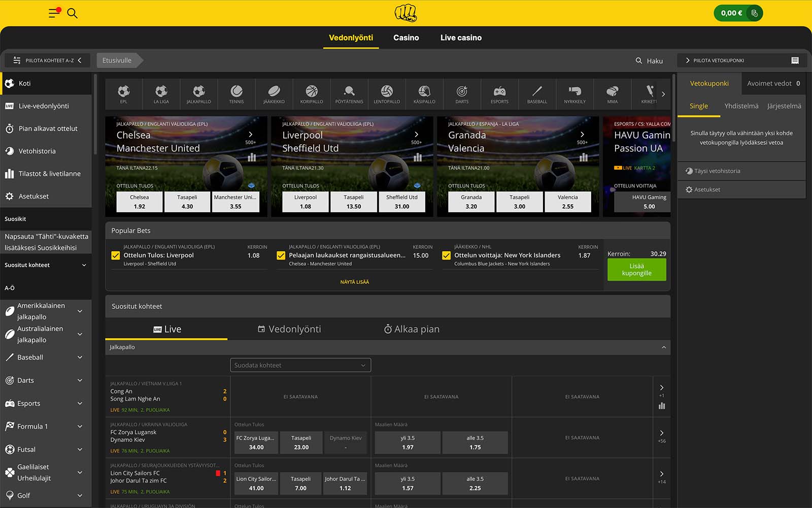Uncheck the New York Islanders bet
Image resolution: width=812 pixels, height=508 pixels.
pyautogui.click(x=446, y=256)
